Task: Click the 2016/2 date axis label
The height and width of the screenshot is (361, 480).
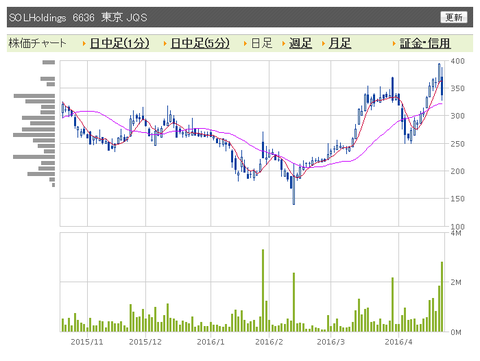Action: tap(269, 342)
